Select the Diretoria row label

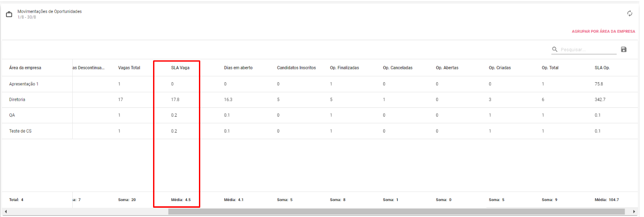click(x=17, y=100)
